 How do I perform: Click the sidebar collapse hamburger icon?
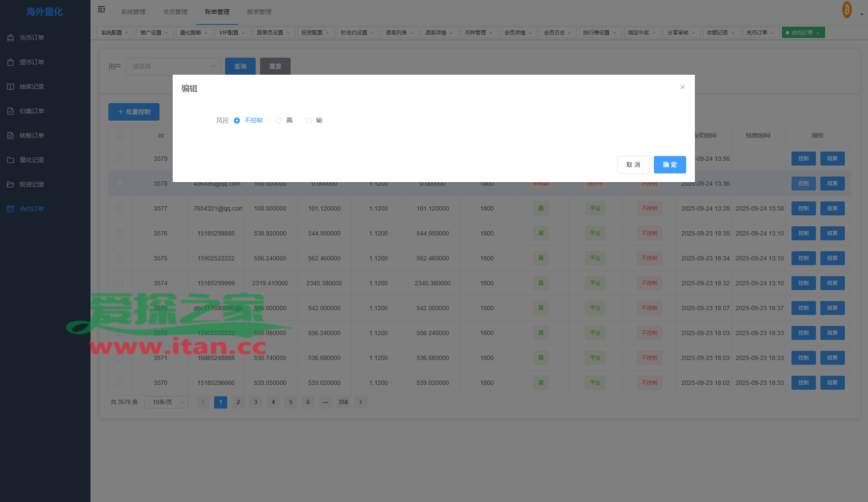point(101,9)
